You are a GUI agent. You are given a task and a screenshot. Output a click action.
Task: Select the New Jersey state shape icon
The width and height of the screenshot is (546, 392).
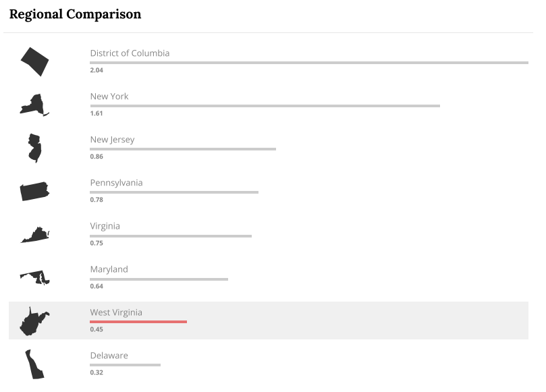point(34,148)
